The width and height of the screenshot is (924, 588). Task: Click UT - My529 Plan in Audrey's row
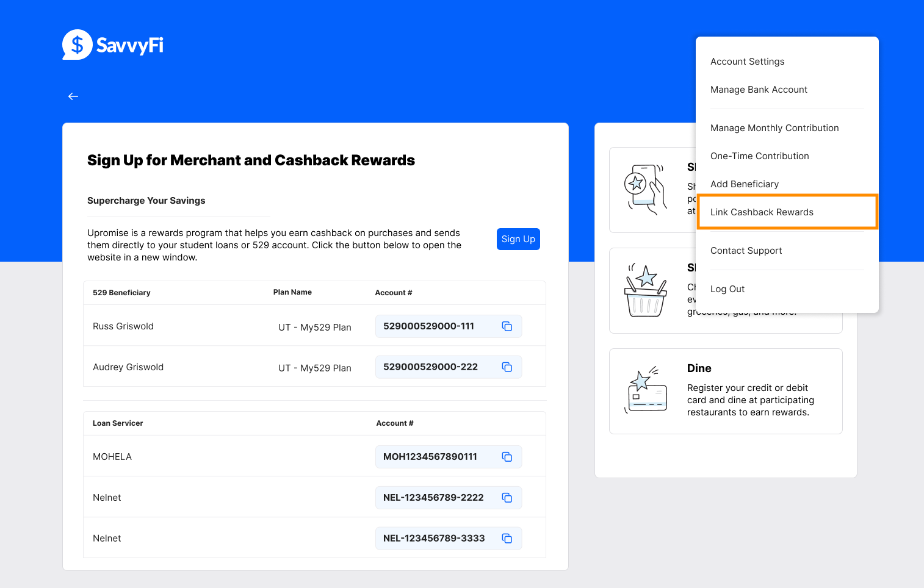click(315, 368)
